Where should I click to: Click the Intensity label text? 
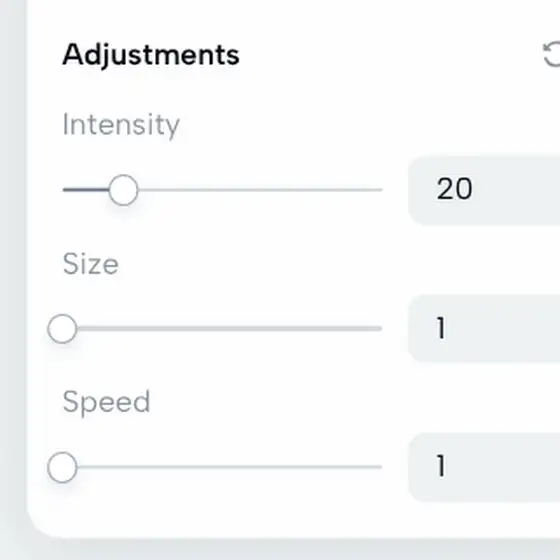click(x=121, y=125)
